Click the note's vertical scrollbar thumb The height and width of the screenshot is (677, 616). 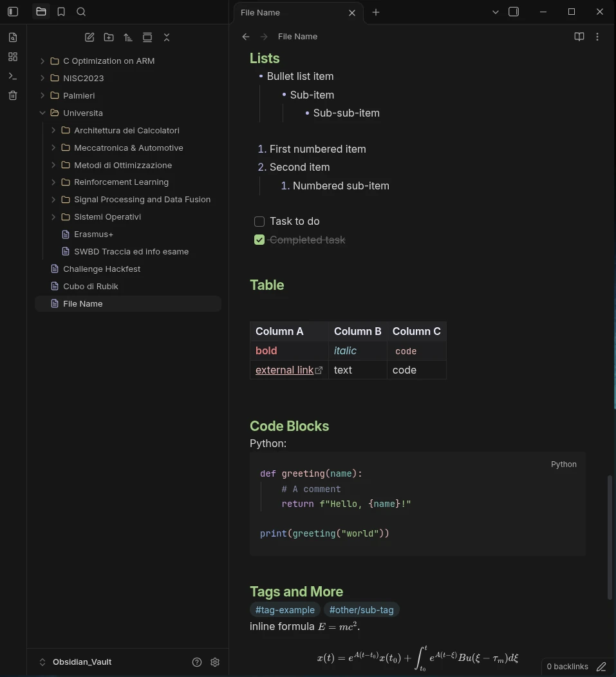(x=610, y=537)
